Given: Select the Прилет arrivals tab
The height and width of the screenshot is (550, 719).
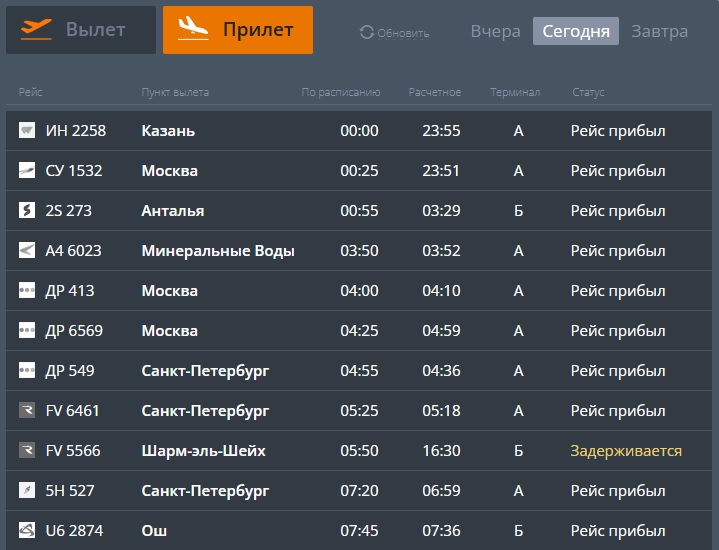Looking at the screenshot, I should pos(238,30).
